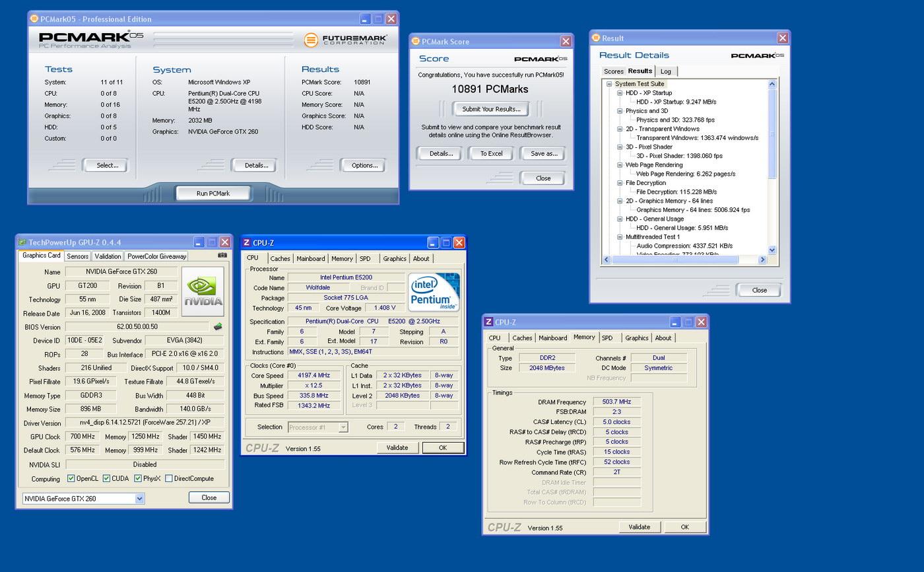This screenshot has height=572, width=924.
Task: Switch to the Scores tab in Result window
Action: (613, 71)
